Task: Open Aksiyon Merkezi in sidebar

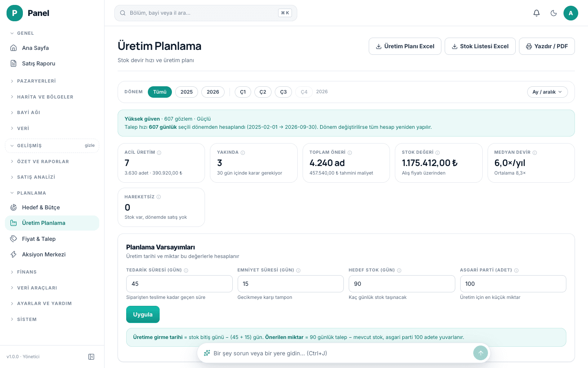Action: pyautogui.click(x=52, y=254)
